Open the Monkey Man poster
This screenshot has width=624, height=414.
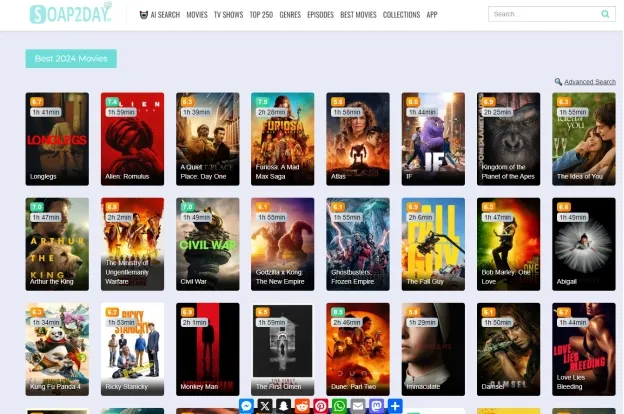[x=208, y=349]
